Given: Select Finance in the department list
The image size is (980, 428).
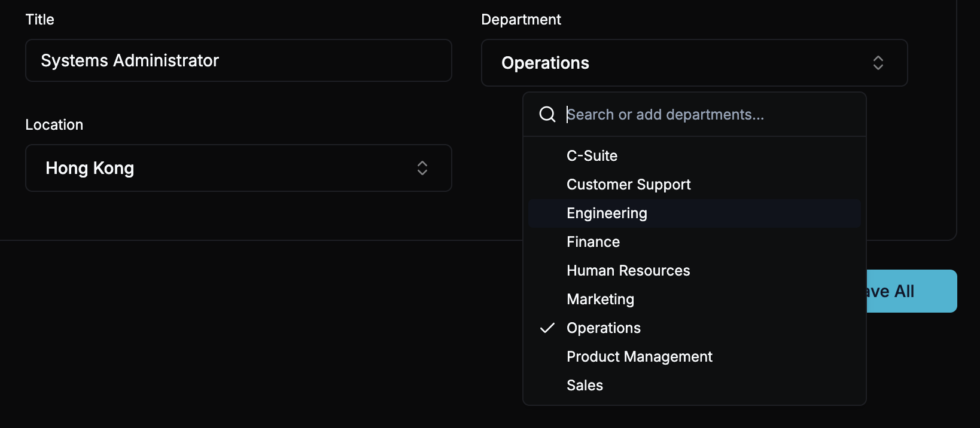Looking at the screenshot, I should coord(593,242).
